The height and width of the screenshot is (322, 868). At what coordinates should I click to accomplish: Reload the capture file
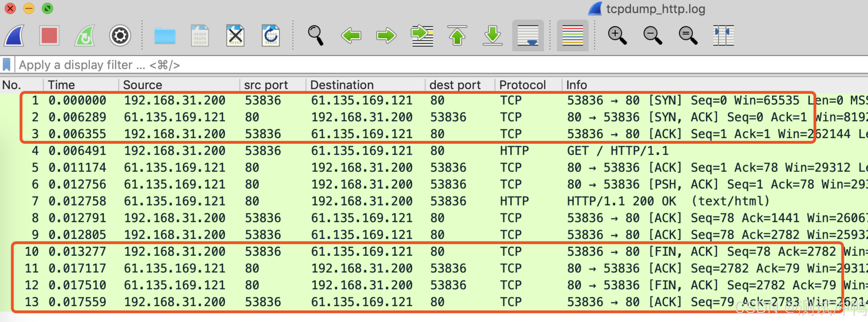(x=271, y=35)
